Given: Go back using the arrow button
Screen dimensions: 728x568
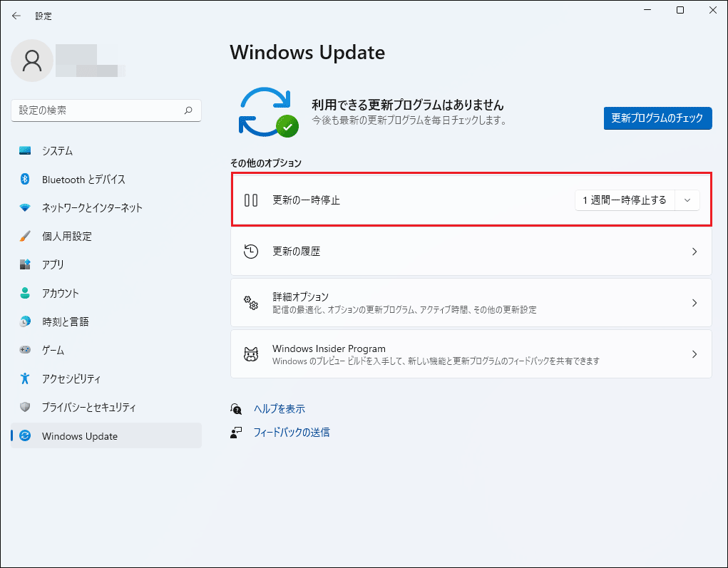Looking at the screenshot, I should (x=16, y=15).
